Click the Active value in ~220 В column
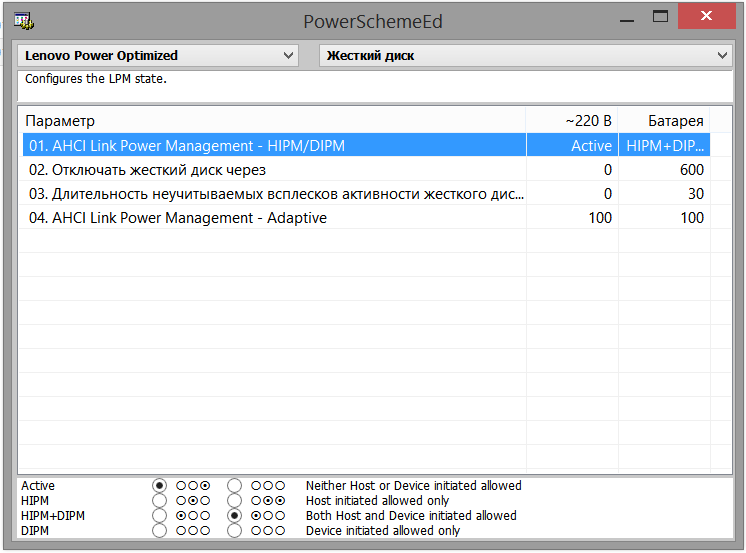Image resolution: width=746 pixels, height=553 pixels. [x=591, y=146]
